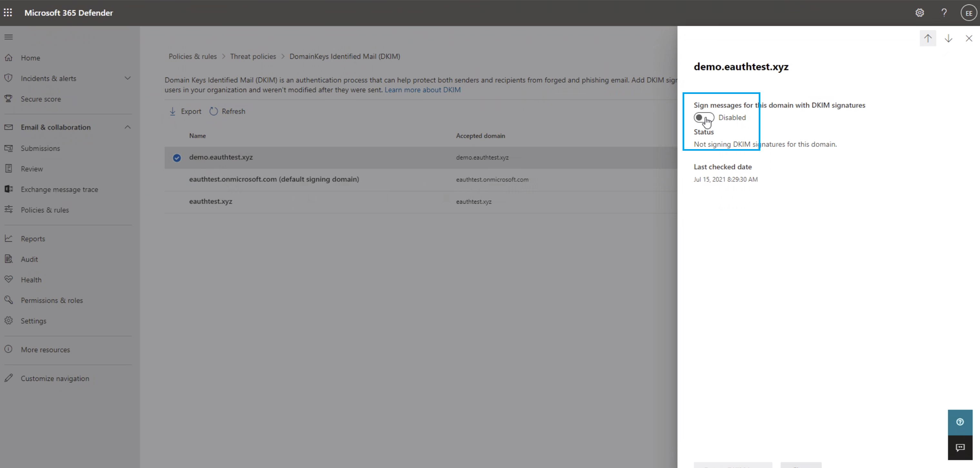
Task: Click the Incidents & alerts shield icon
Action: [8, 78]
